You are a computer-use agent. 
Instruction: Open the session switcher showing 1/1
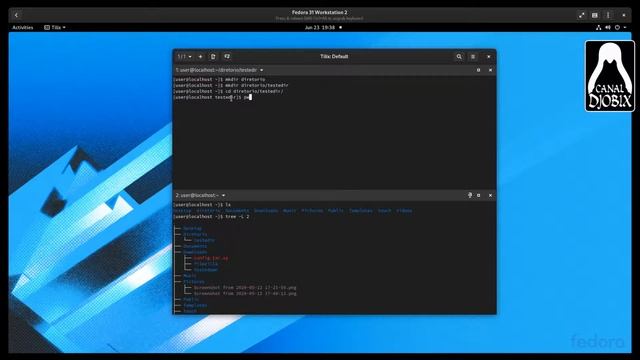click(x=185, y=56)
